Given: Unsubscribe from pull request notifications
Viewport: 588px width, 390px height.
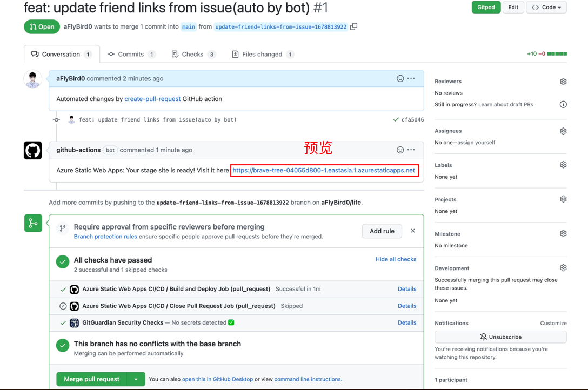Looking at the screenshot, I should pyautogui.click(x=500, y=337).
